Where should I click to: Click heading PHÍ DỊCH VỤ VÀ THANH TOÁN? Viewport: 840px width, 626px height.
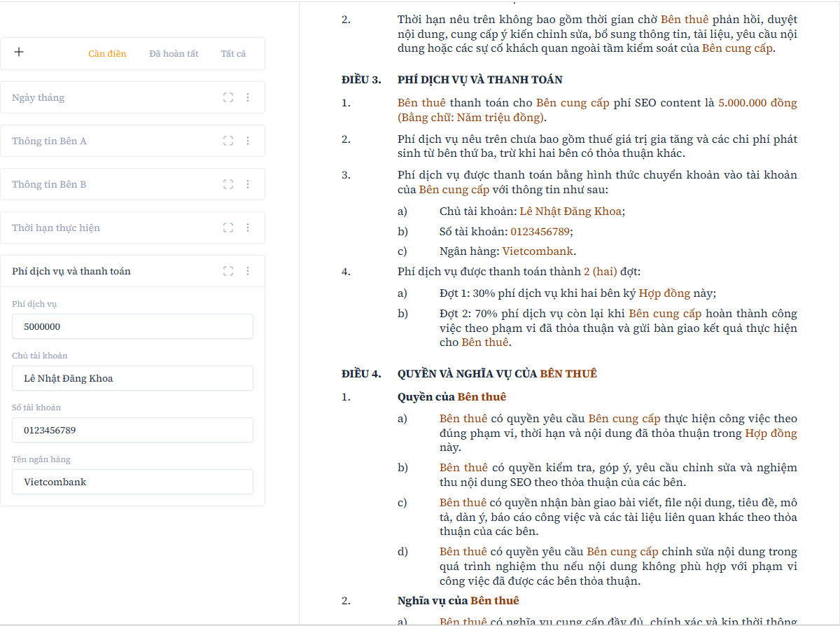[480, 79]
